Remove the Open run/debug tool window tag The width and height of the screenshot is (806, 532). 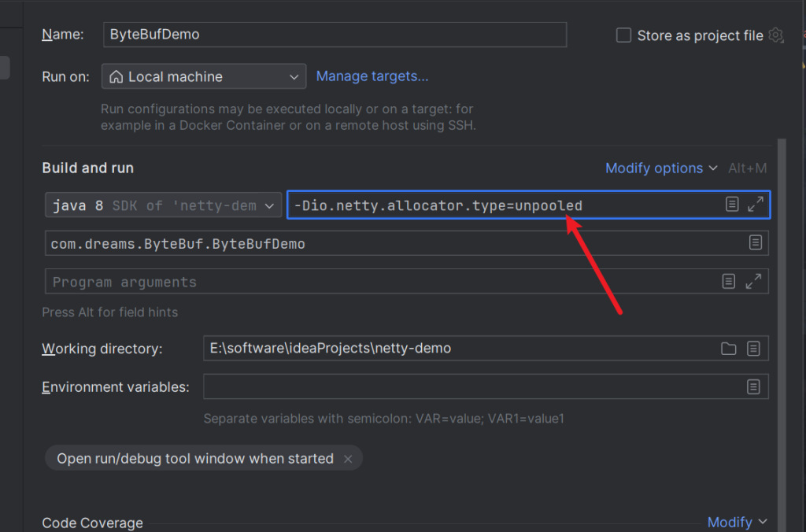tap(348, 459)
